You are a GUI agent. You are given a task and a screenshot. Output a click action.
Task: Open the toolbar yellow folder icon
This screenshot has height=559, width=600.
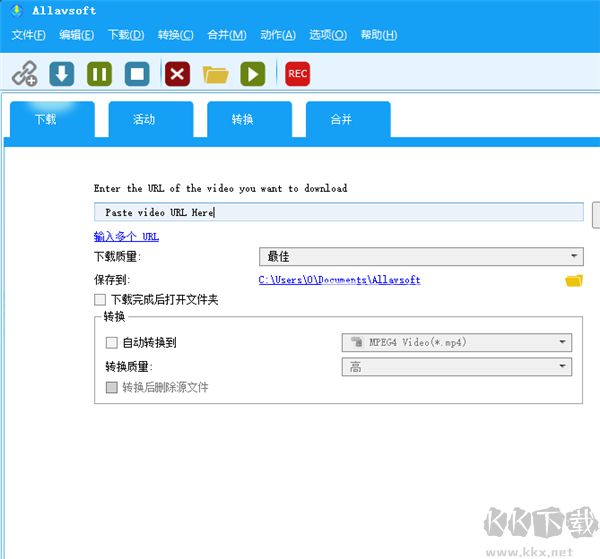215,74
